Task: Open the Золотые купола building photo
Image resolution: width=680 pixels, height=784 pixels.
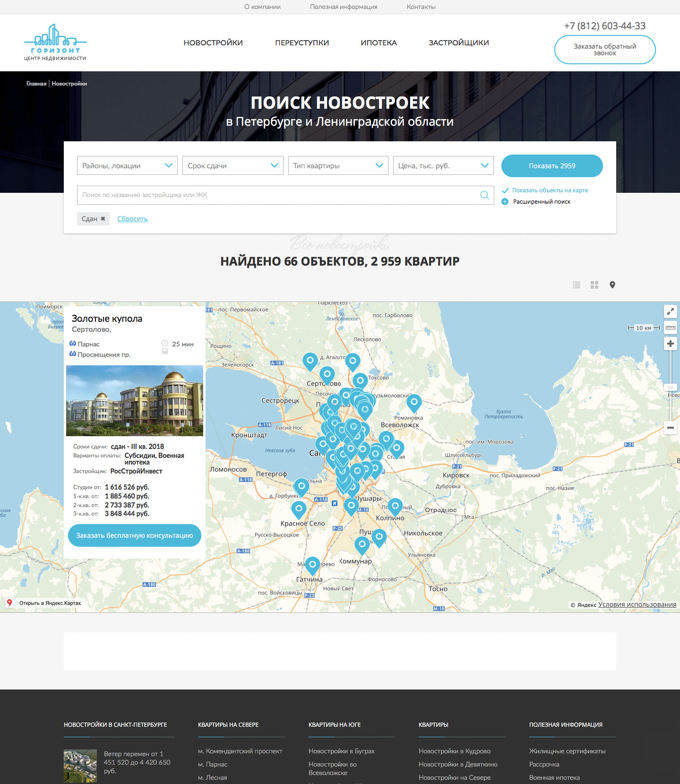Action: (135, 401)
